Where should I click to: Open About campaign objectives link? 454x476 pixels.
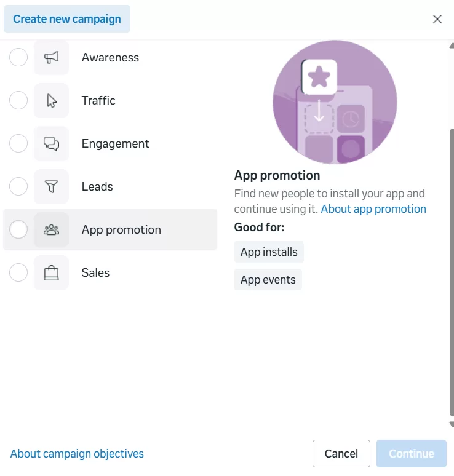pyautogui.click(x=77, y=454)
